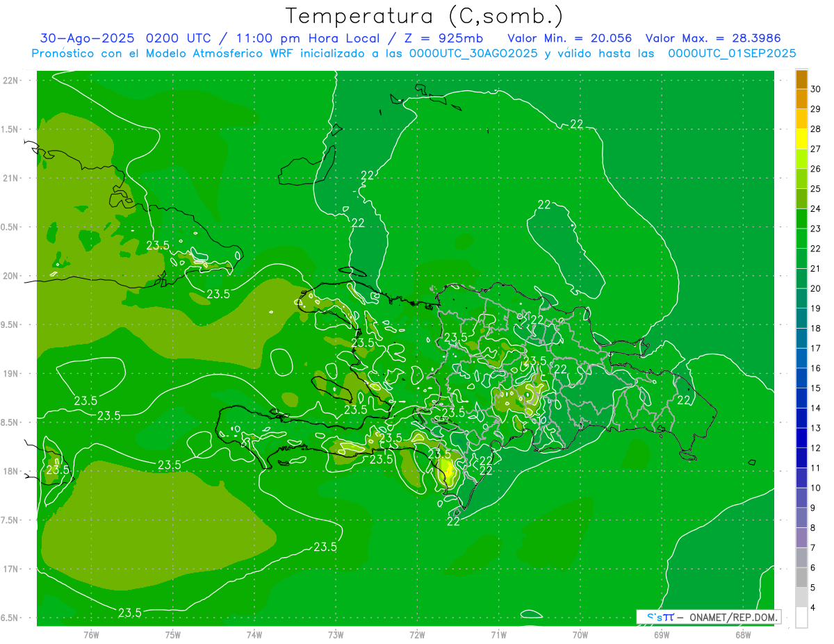This screenshot has height=644, width=834.
Task: Click the "6.5N" latitude axis label
Action: [10, 618]
